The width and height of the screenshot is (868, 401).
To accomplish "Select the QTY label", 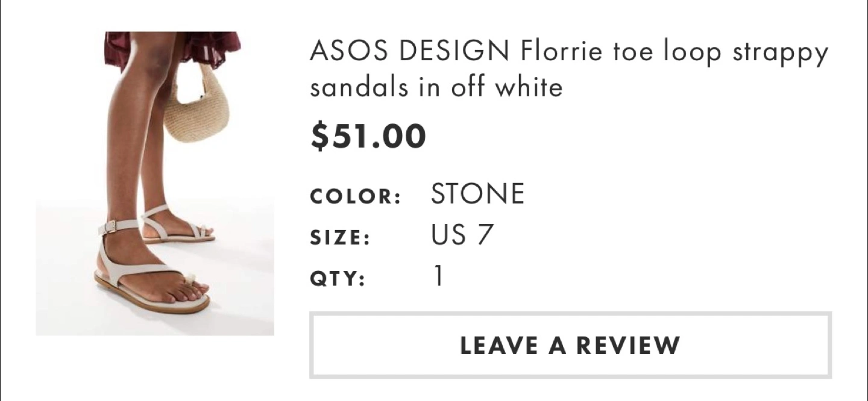I will 338,279.
